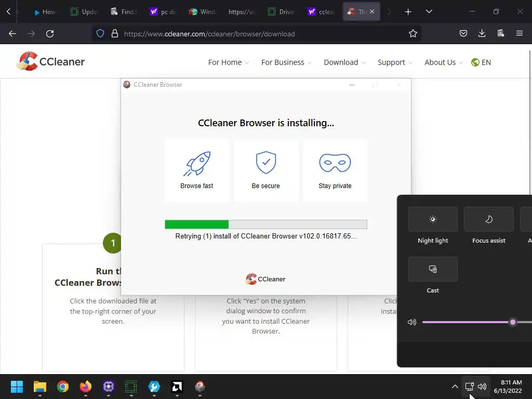This screenshot has width=532, height=399.
Task: Open the Pocket save icon
Action: click(463, 34)
